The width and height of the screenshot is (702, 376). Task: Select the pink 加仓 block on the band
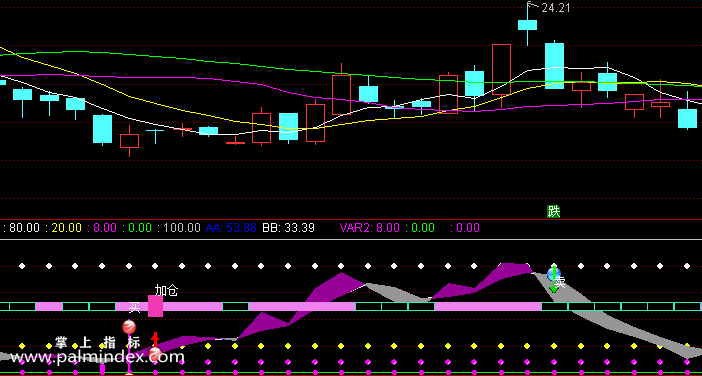pos(155,306)
